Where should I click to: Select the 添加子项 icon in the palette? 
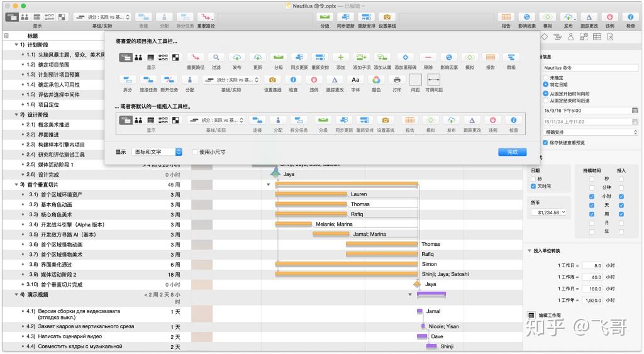pos(362,57)
